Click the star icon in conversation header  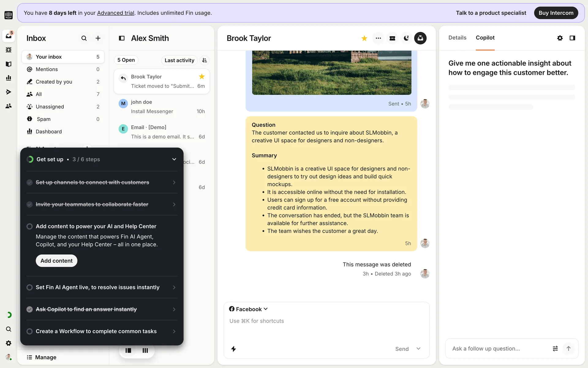(364, 38)
